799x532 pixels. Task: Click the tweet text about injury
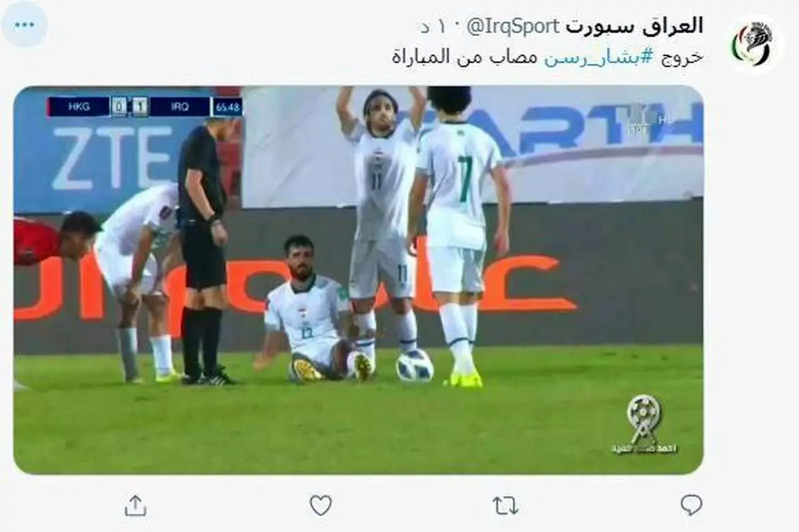[547, 57]
